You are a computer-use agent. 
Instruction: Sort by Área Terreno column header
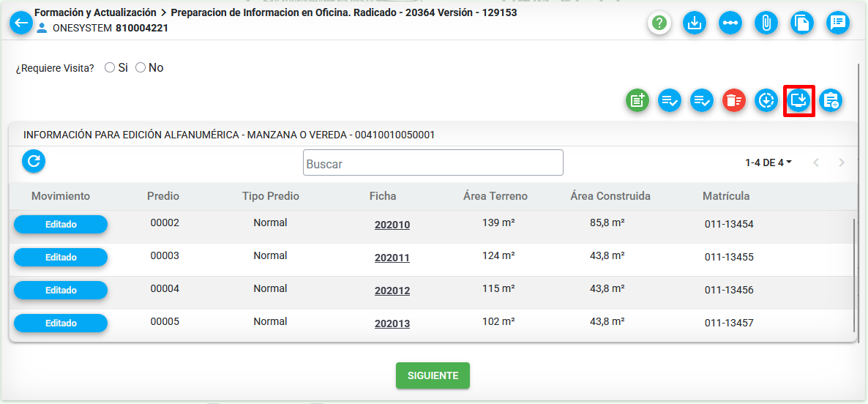pyautogui.click(x=495, y=196)
